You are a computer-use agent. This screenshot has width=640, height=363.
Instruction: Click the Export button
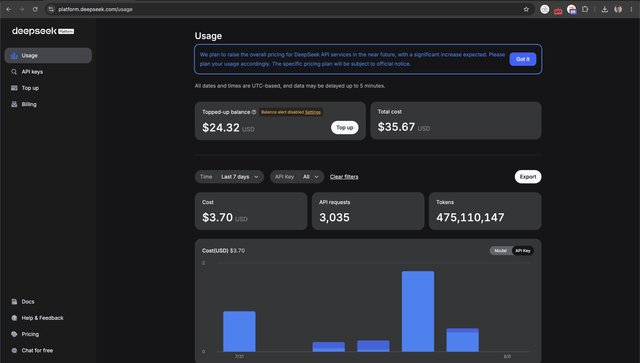[528, 177]
